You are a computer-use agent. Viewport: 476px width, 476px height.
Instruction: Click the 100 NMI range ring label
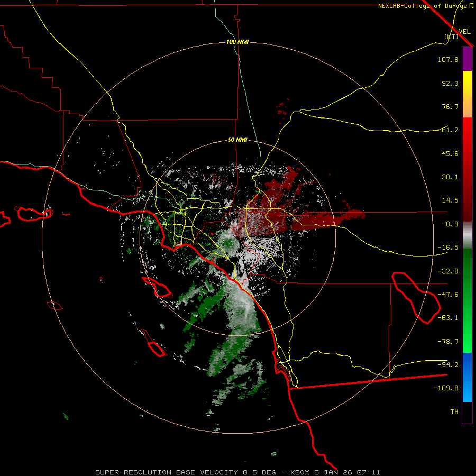pos(237,42)
